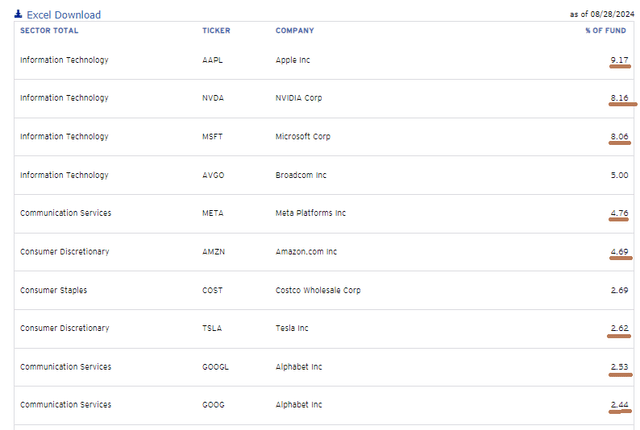Viewport: 640px width, 430px height.
Task: Select the GOOG ticker in last row
Action: [213, 405]
